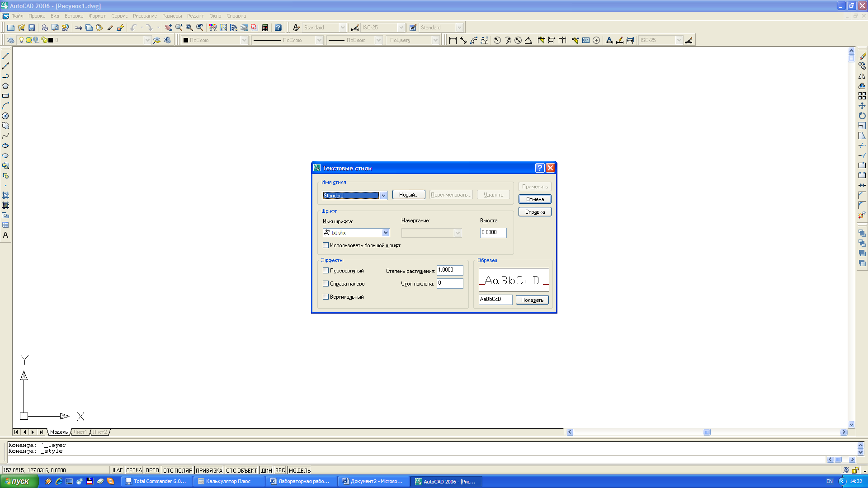
Task: Check the 'Вертикальный' checkbox
Action: [x=325, y=297]
